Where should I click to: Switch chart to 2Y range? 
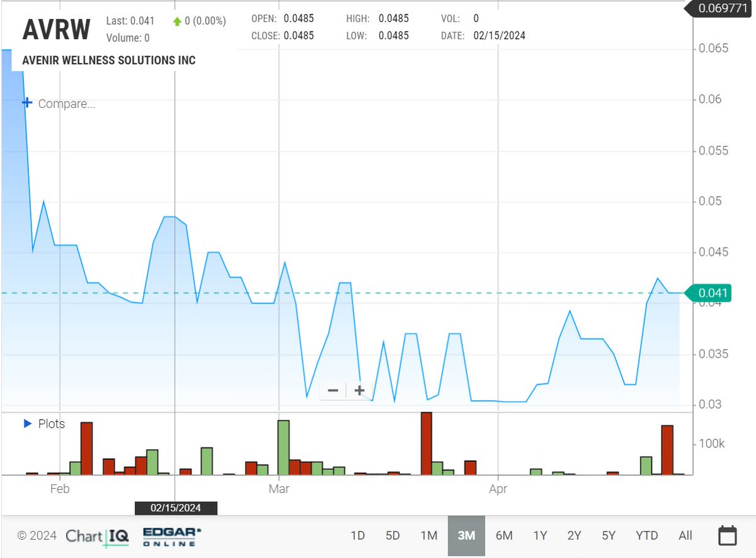(x=574, y=536)
